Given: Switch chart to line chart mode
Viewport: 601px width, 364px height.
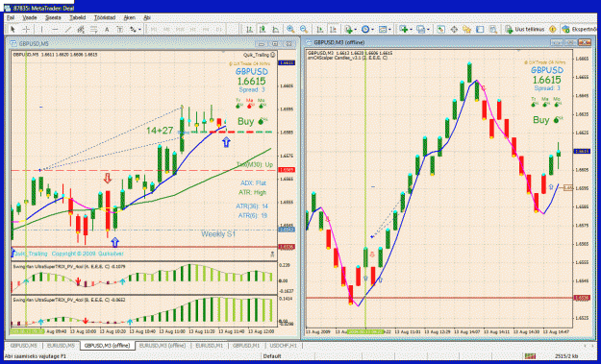Looking at the screenshot, I should coord(276,29).
